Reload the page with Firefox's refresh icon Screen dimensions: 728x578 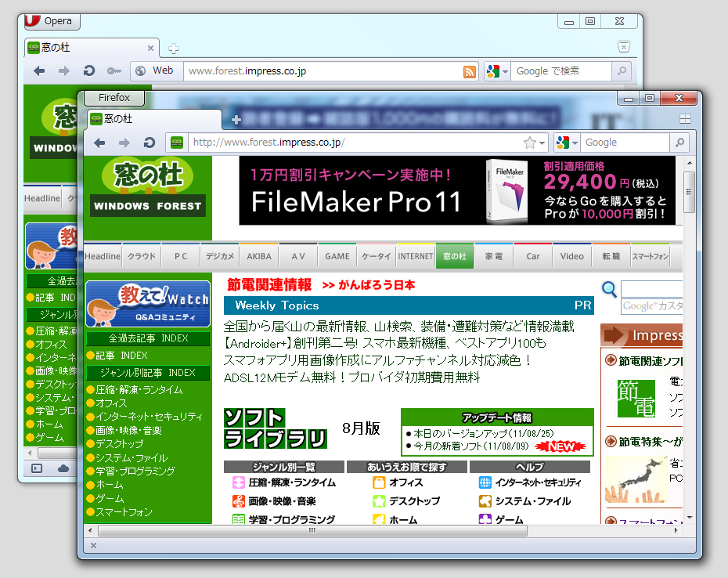click(x=150, y=143)
